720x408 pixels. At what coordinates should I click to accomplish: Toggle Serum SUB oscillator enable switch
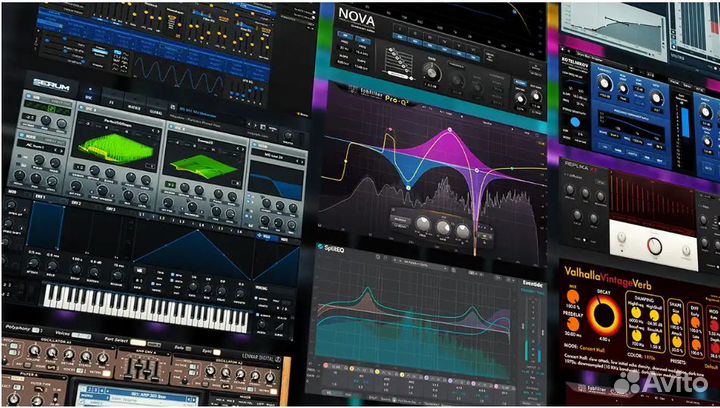pyautogui.click(x=28, y=97)
